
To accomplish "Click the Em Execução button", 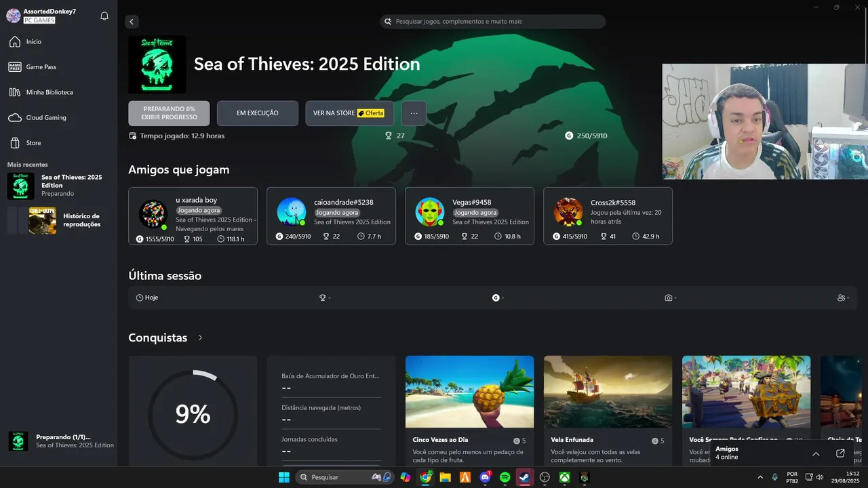I will 258,113.
